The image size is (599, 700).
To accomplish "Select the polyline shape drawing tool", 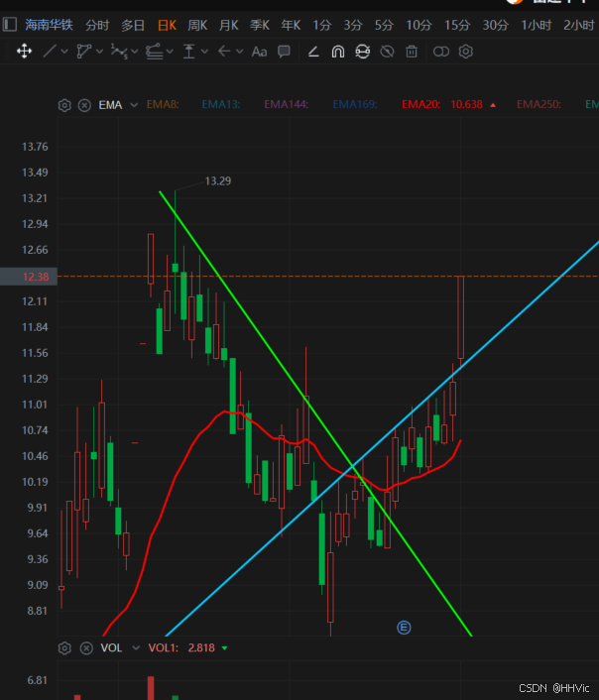I will (x=83, y=52).
